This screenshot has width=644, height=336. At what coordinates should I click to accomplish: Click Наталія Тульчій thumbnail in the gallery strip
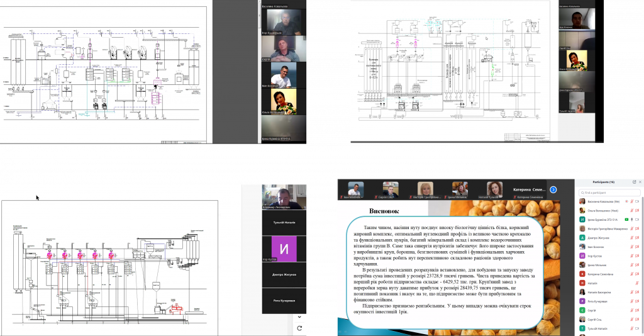(494, 191)
